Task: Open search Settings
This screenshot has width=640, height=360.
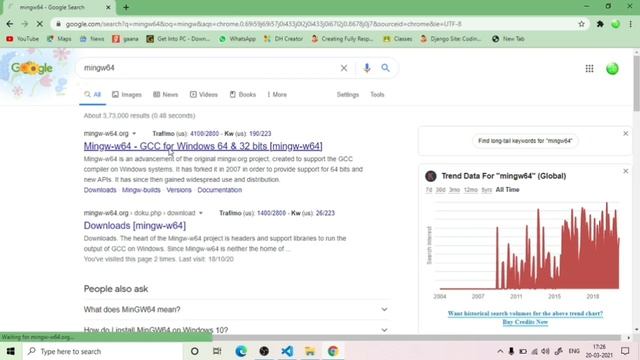Action: point(348,95)
